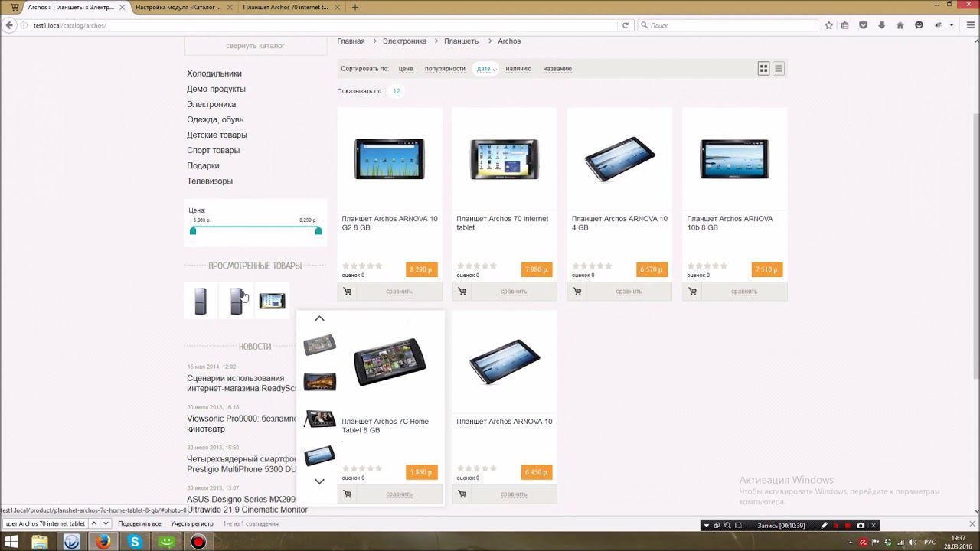Go to "Электроника" in the breadcrumb
Image resolution: width=980 pixels, height=551 pixels.
(x=404, y=41)
